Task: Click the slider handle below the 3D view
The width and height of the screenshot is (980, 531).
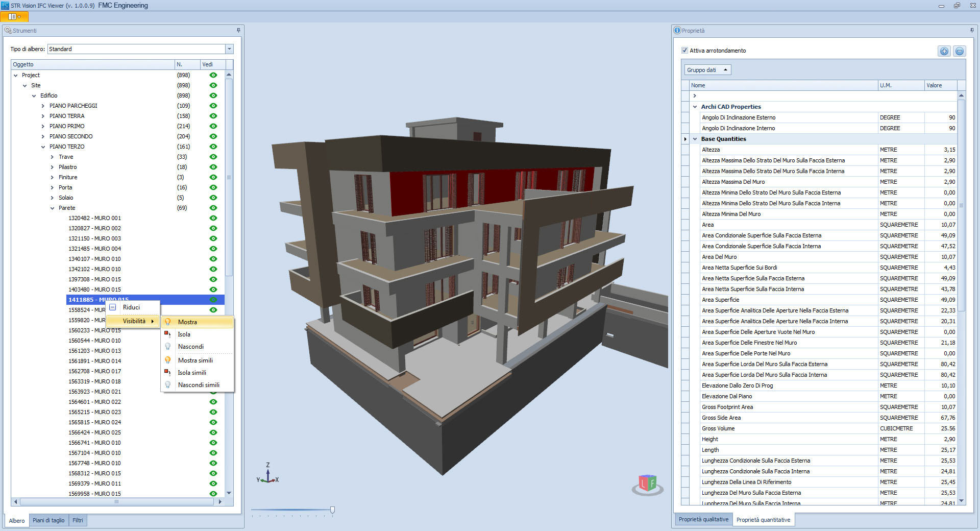Action: (x=332, y=510)
